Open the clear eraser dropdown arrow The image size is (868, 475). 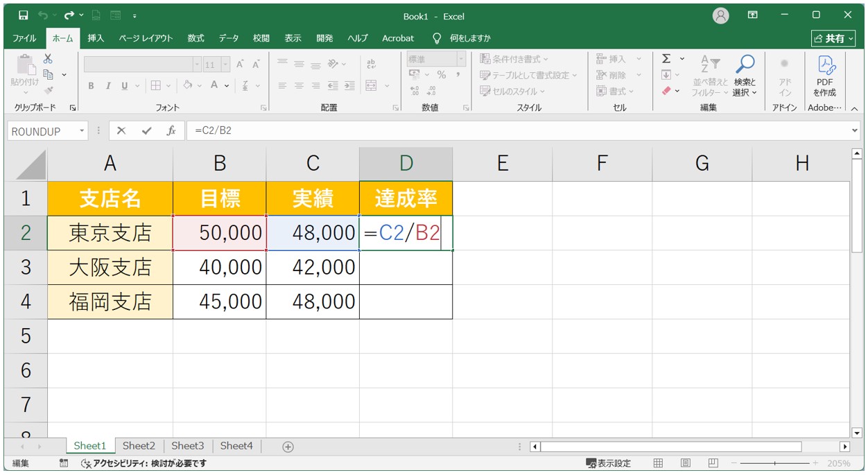tap(677, 91)
